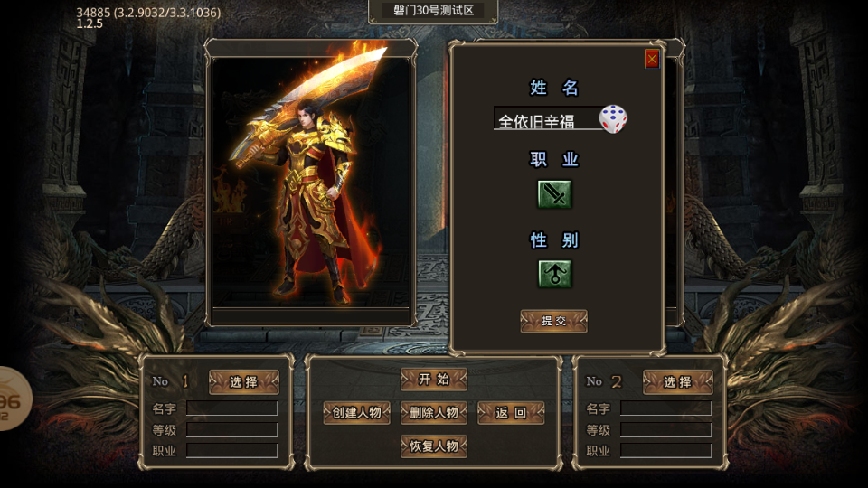Image resolution: width=868 pixels, height=488 pixels.
Task: Choose slot No 1 选择 button
Action: [243, 381]
